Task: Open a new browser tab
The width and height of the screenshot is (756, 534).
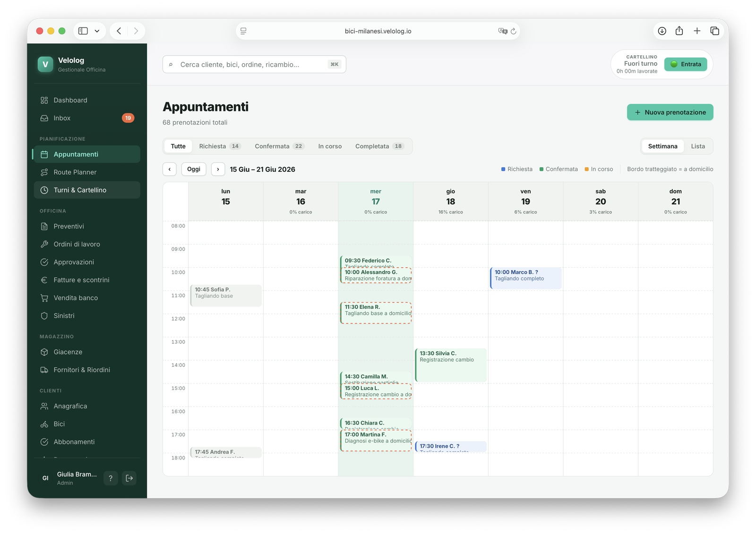Action: [697, 31]
